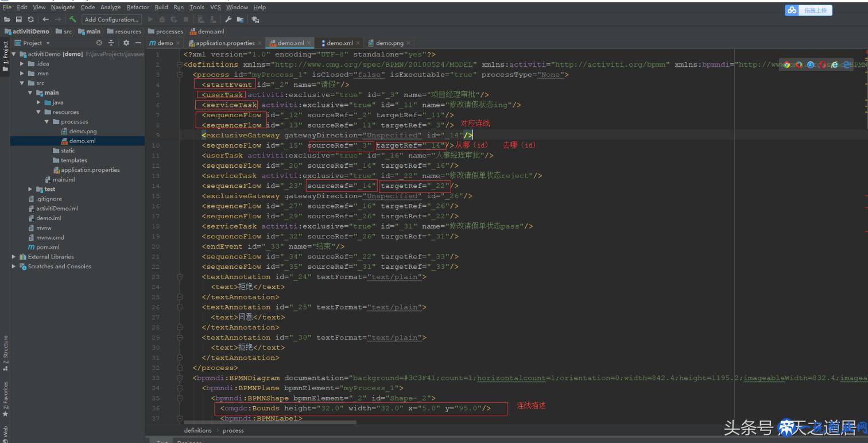The image size is (868, 443).
Task: Close the application.properties editor tab
Action: pos(259,43)
